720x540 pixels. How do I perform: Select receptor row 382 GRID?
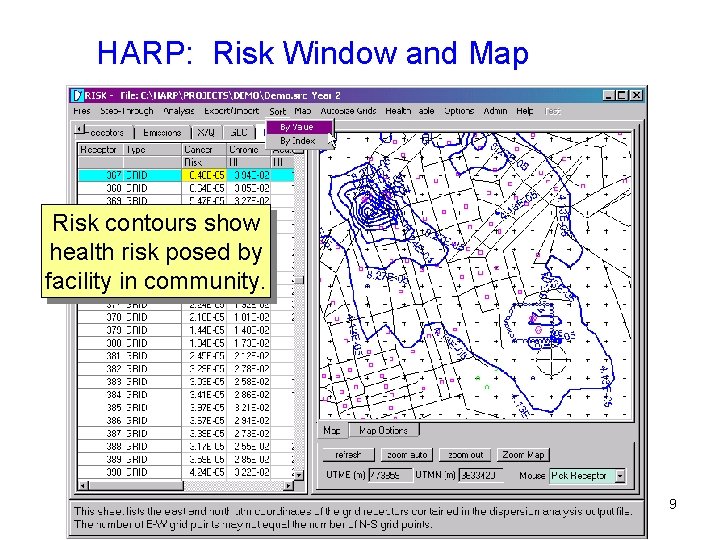(x=186, y=369)
